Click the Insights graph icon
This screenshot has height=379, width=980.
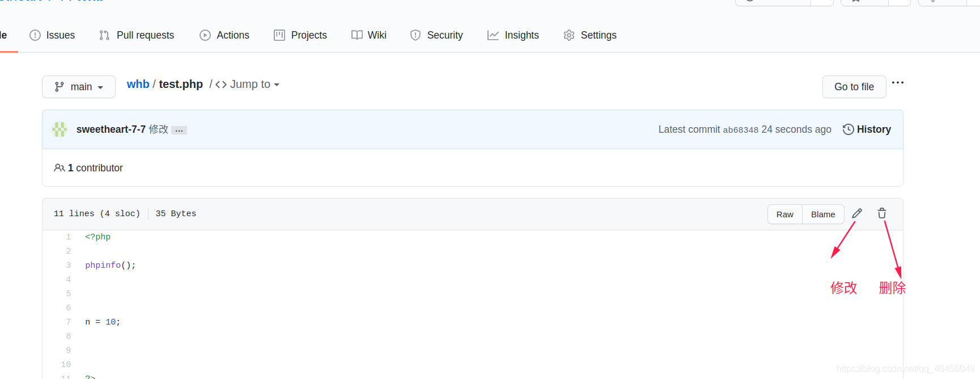pos(493,35)
